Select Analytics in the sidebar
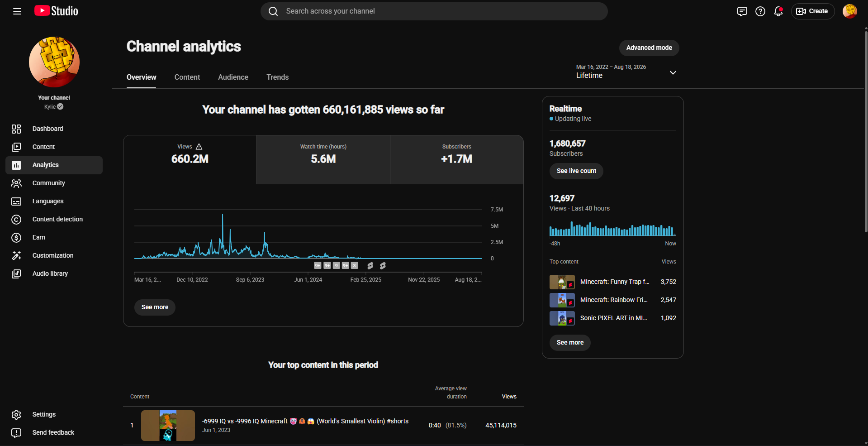The width and height of the screenshot is (868, 446). [x=54, y=165]
